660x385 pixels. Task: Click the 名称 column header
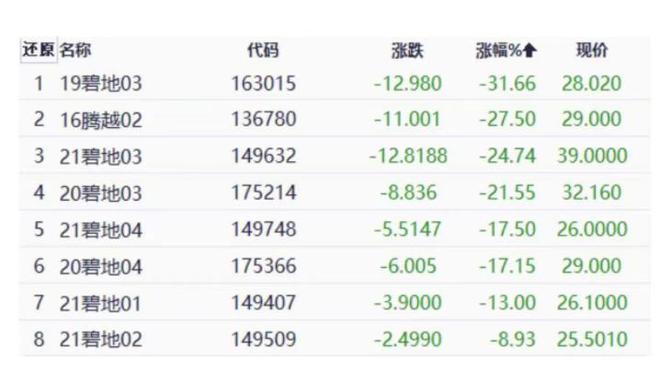tap(75, 50)
